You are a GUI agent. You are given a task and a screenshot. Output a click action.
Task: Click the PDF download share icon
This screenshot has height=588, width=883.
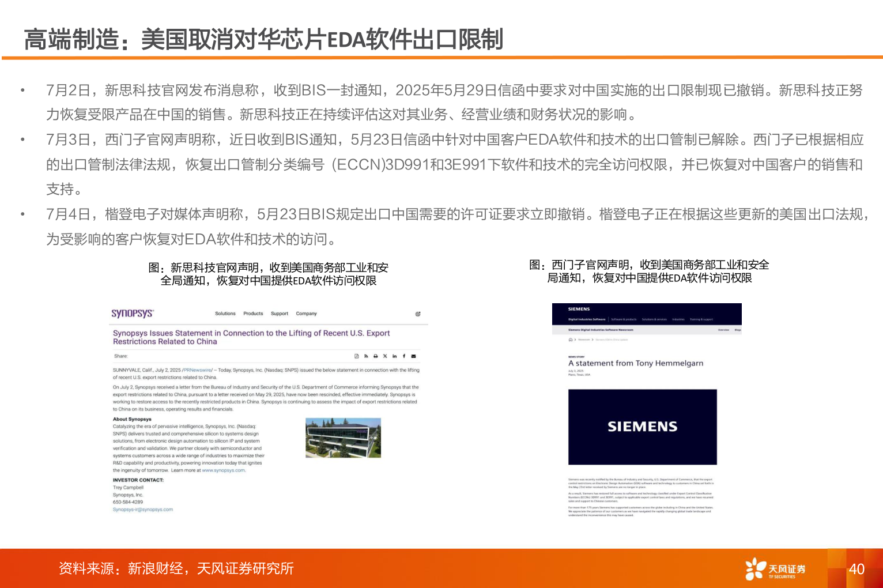point(357,356)
